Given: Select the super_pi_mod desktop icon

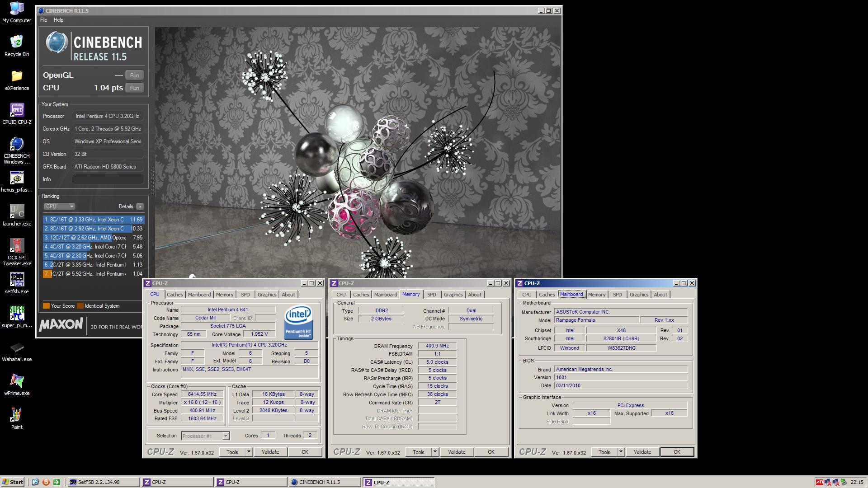Looking at the screenshot, I should [17, 317].
